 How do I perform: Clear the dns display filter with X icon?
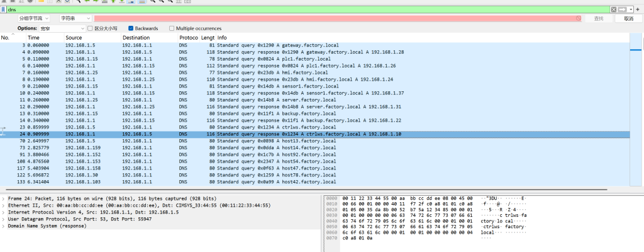614,9
